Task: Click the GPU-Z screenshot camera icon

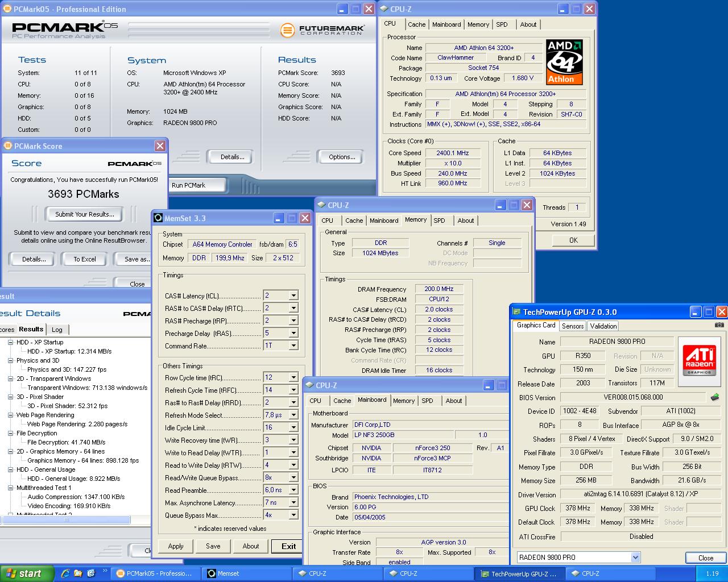Action: 719,325
